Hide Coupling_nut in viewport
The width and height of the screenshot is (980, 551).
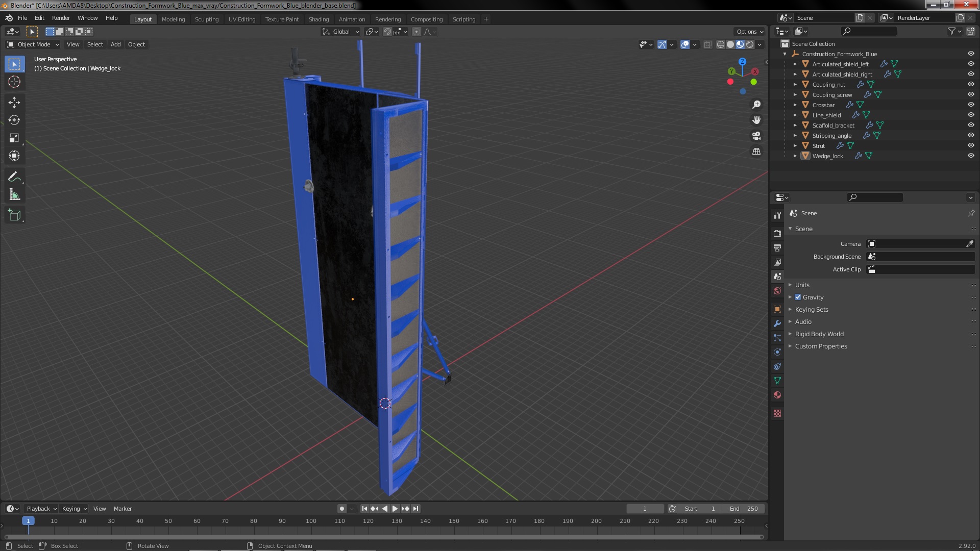(971, 84)
